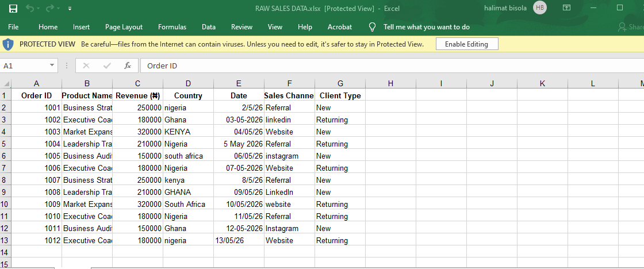Click the date cell 13/05/26

pyautogui.click(x=239, y=240)
